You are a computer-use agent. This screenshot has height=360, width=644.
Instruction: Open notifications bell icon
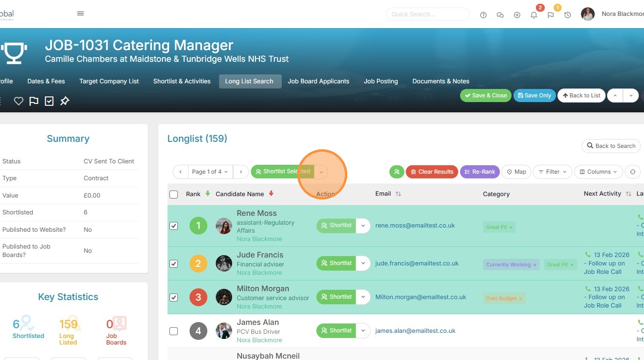click(534, 15)
